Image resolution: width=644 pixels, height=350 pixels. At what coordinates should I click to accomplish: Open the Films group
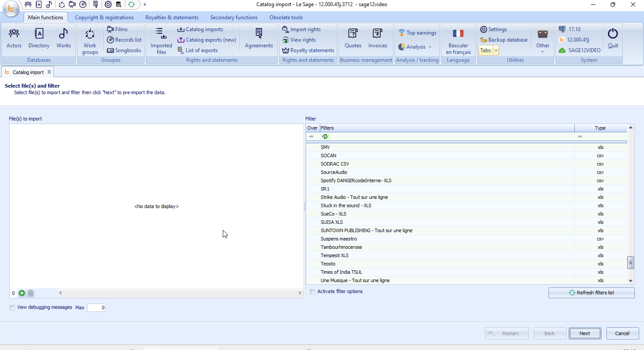[x=117, y=29]
